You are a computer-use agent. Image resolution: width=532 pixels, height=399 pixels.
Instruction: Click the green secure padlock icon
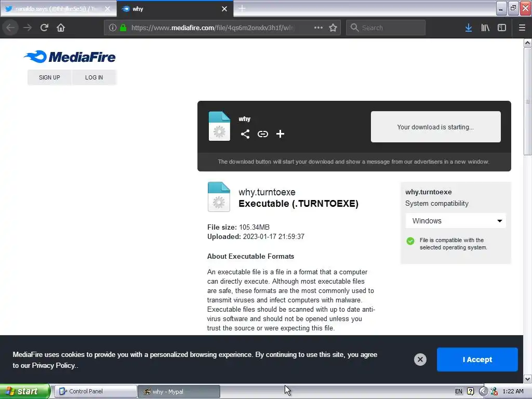(x=124, y=28)
